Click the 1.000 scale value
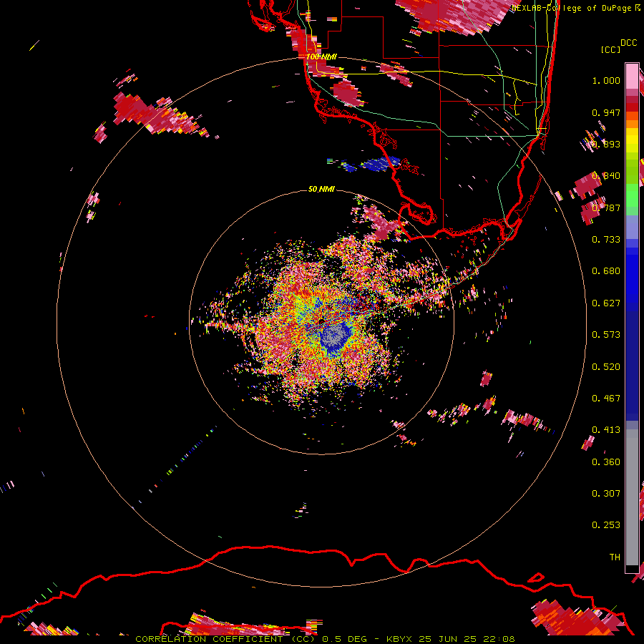644x644 pixels. click(606, 80)
